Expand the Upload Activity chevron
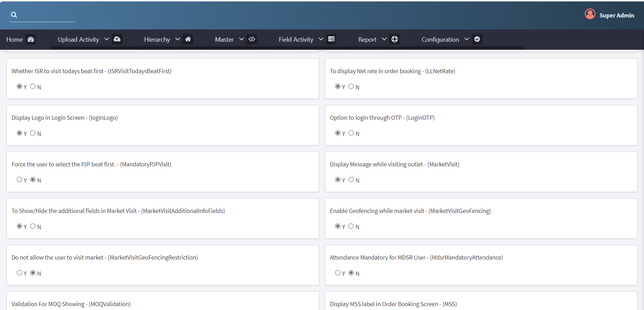Image resolution: width=644 pixels, height=310 pixels. pos(107,39)
